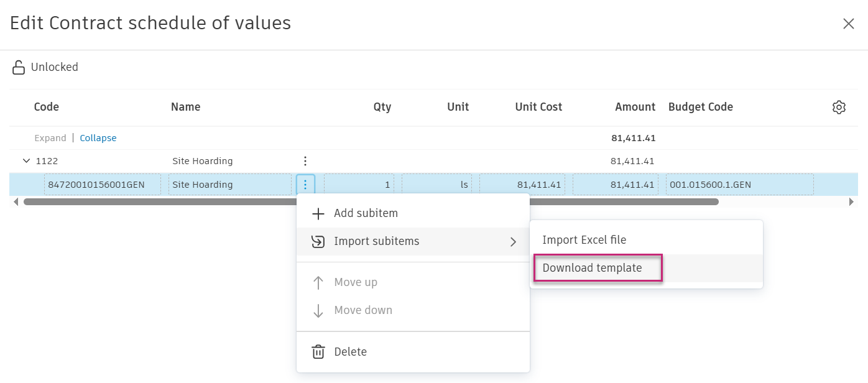Click the Expand link

point(50,138)
